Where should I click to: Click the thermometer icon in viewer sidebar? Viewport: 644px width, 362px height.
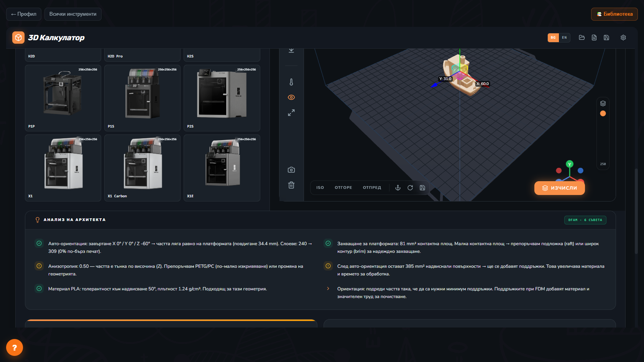click(291, 82)
